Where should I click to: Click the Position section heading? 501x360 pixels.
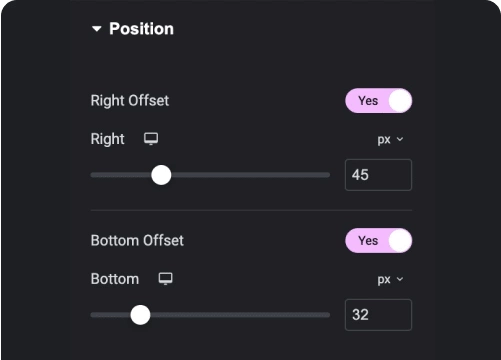click(x=141, y=29)
